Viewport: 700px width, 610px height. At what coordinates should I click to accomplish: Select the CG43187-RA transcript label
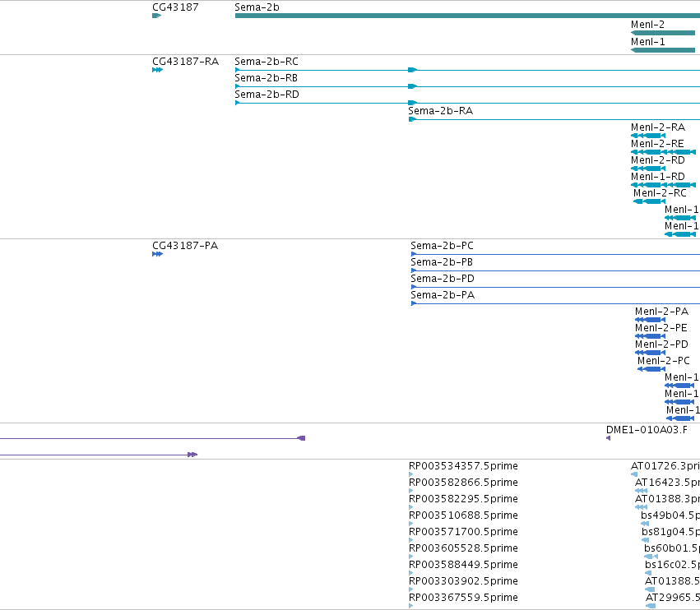pos(185,62)
